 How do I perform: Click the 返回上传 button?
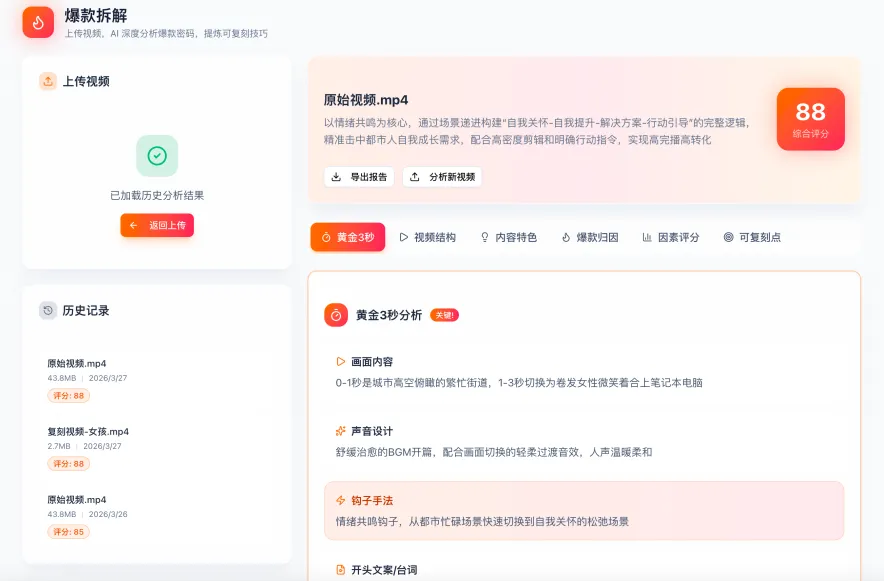pos(156,225)
